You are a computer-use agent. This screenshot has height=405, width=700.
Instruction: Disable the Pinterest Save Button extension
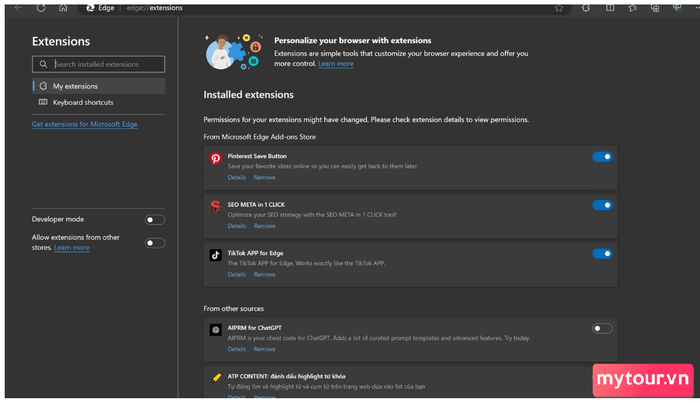pos(602,157)
